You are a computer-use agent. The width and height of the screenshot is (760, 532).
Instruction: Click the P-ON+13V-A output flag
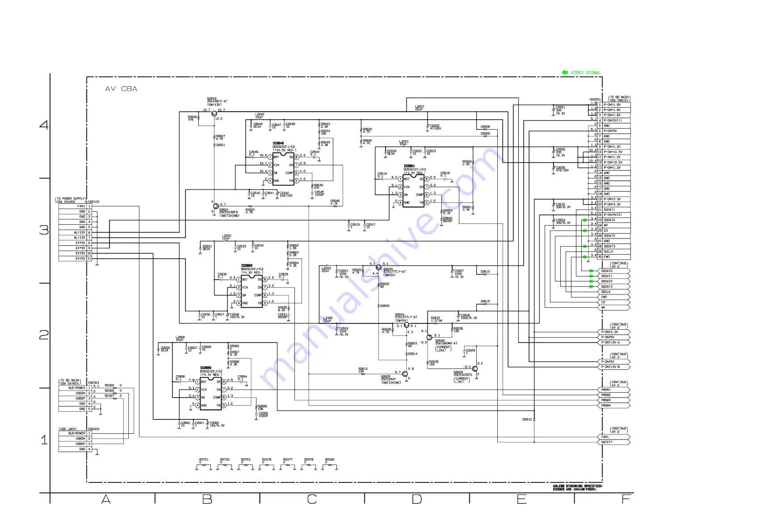tap(614, 343)
